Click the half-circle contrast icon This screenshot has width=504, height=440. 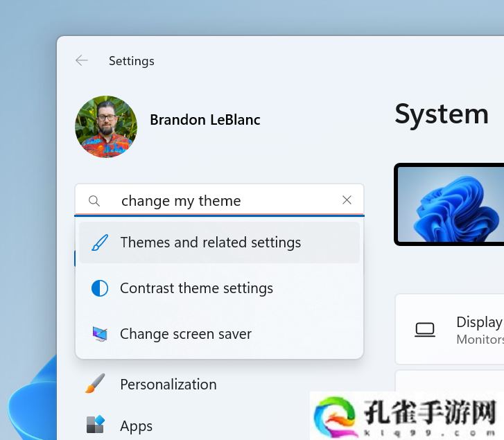(100, 288)
